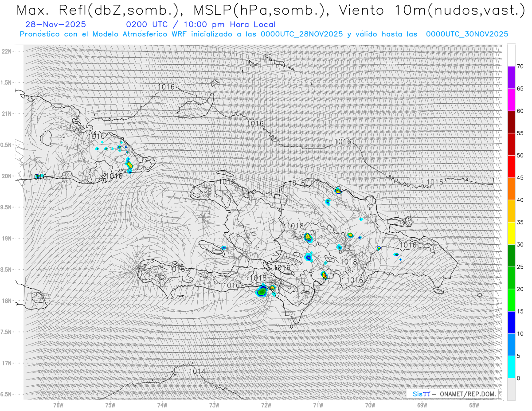Screen dimensions: 532x411
Task: Click the '74W' longitude label
Action: point(162,405)
